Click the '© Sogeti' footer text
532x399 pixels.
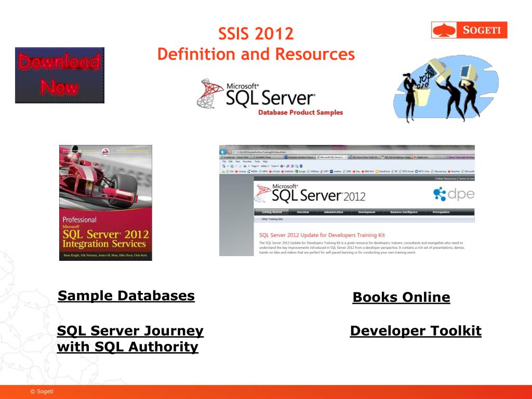tap(42, 392)
